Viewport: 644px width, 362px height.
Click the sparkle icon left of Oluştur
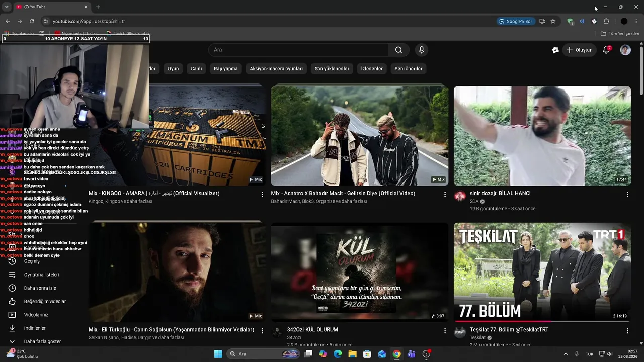tap(555, 50)
